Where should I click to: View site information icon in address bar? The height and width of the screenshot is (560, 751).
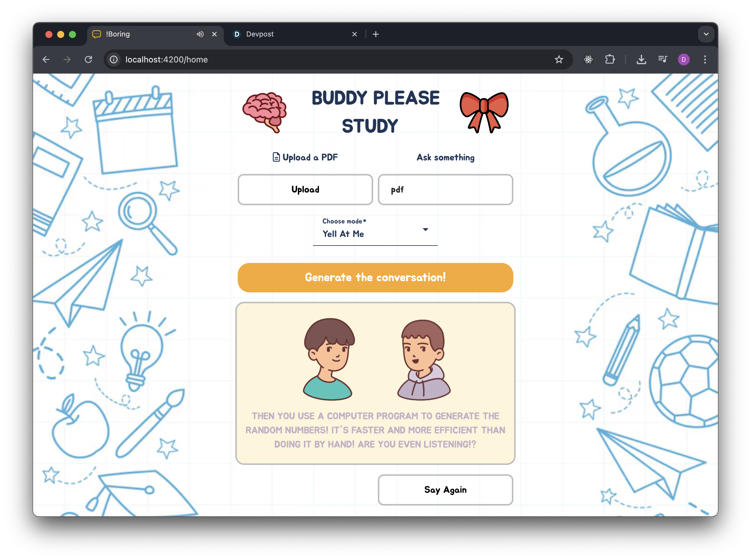click(x=114, y=60)
